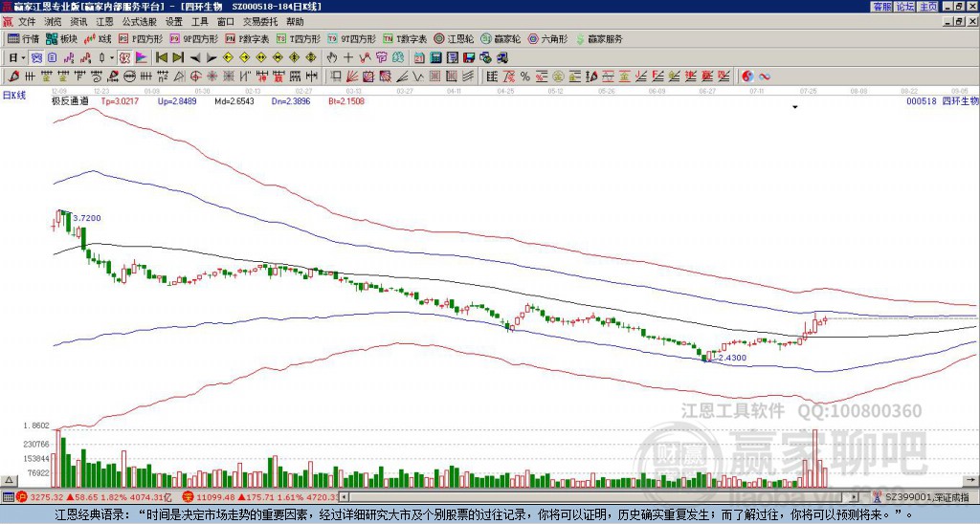Expand the candlestick style dropdown arrow
This screenshot has width=980, height=524.
pyautogui.click(x=112, y=58)
